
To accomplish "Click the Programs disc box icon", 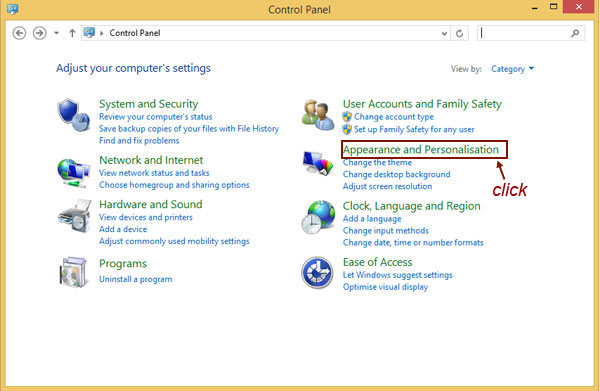I will click(73, 272).
